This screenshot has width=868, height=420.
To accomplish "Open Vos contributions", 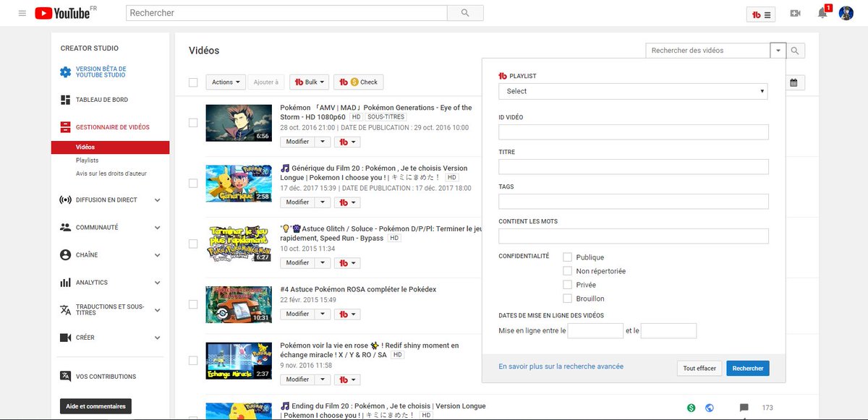I will click(106, 377).
